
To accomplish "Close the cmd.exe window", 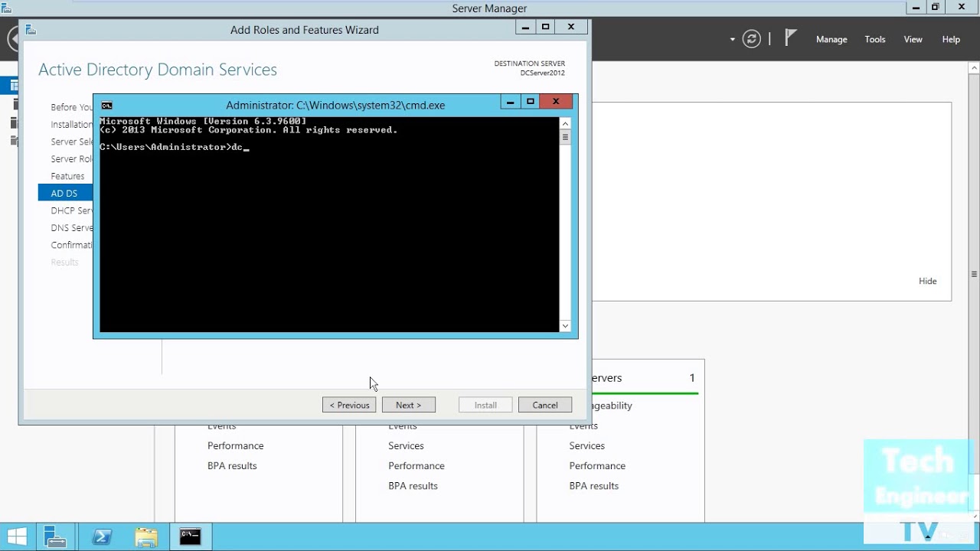I will click(x=556, y=102).
